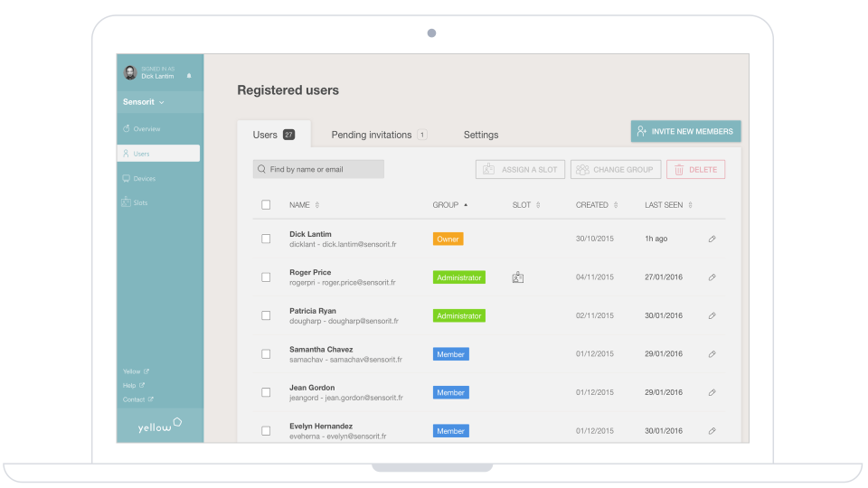Click the search magnifier icon
Screen dimensions: 868x488
[x=262, y=169]
